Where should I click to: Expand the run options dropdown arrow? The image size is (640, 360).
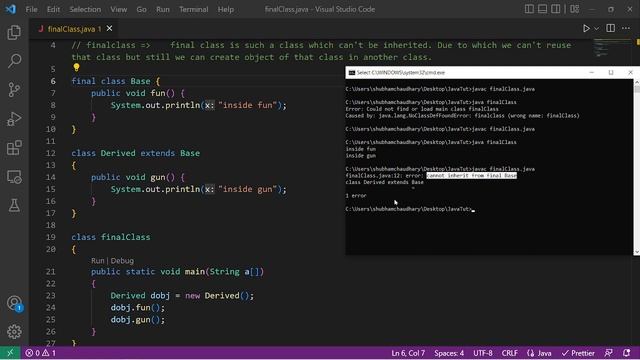(x=596, y=29)
